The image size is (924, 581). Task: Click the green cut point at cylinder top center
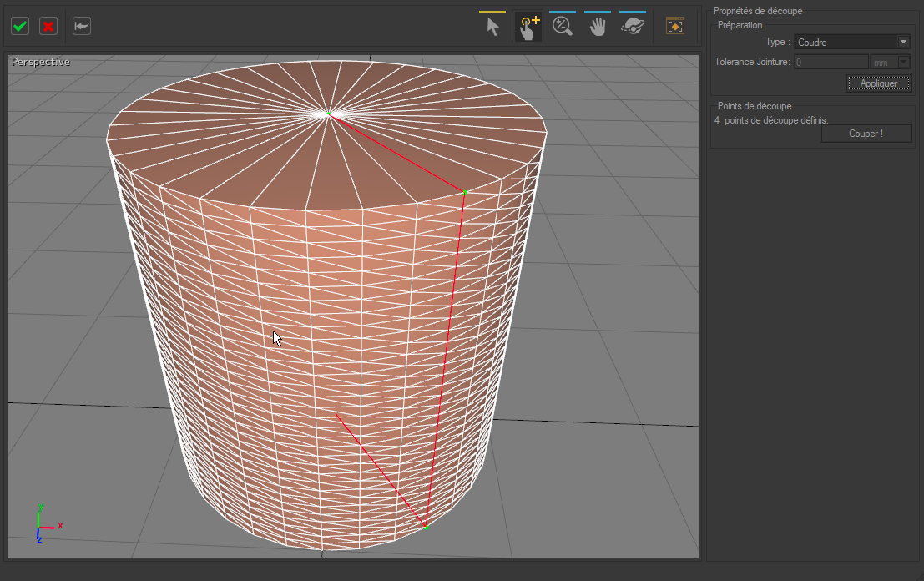click(x=329, y=114)
